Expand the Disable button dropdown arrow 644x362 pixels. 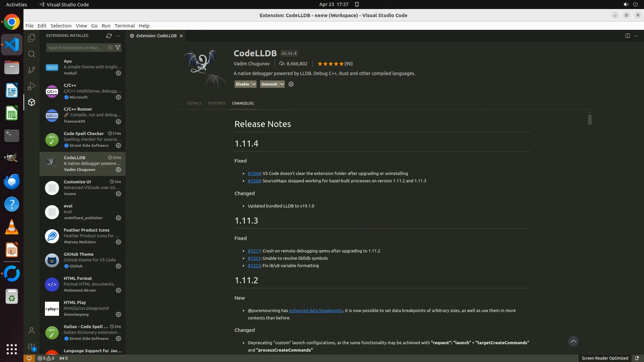pos(254,84)
